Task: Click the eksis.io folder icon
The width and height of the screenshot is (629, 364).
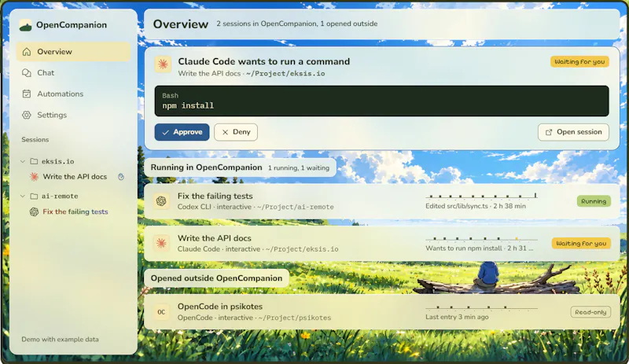Action: pyautogui.click(x=34, y=161)
